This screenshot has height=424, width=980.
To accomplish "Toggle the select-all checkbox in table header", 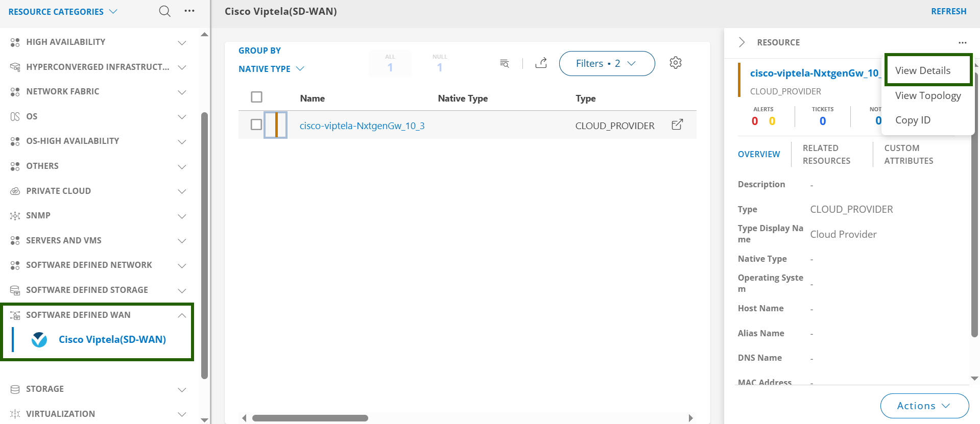I will tap(257, 97).
